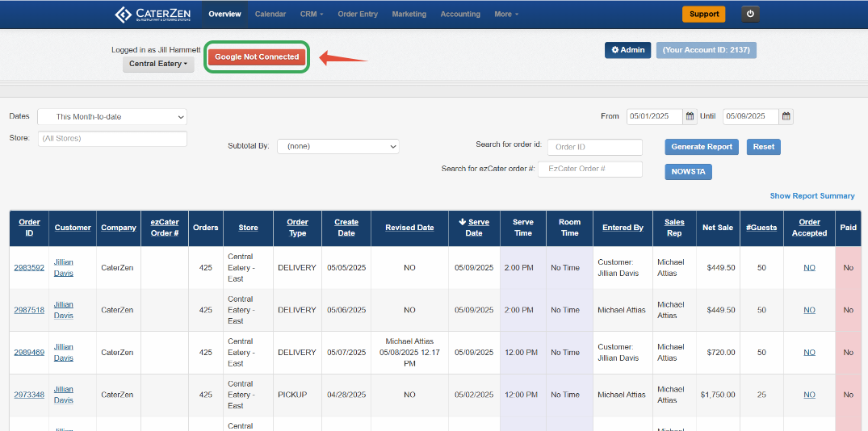
Task: Open the Overview tab
Action: tap(224, 15)
